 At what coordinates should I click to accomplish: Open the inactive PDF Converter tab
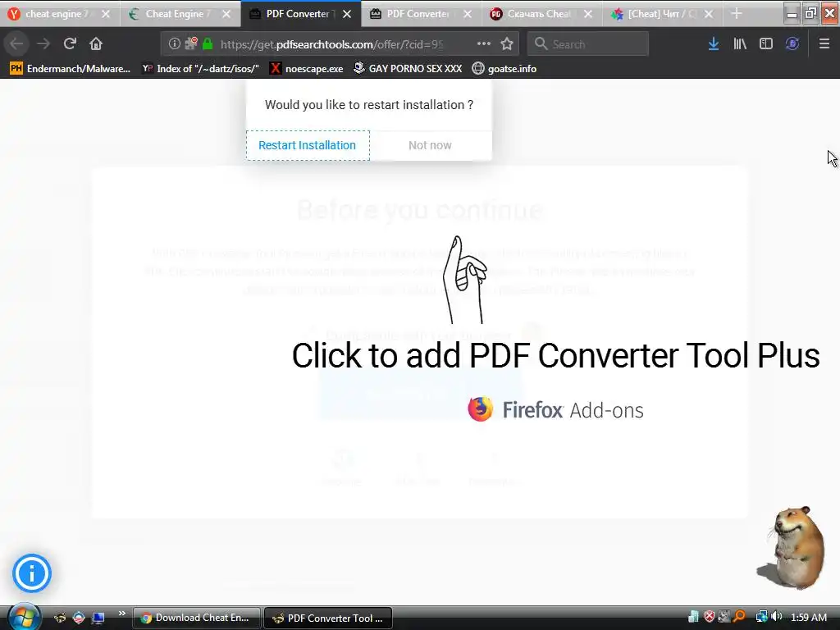coord(418,14)
